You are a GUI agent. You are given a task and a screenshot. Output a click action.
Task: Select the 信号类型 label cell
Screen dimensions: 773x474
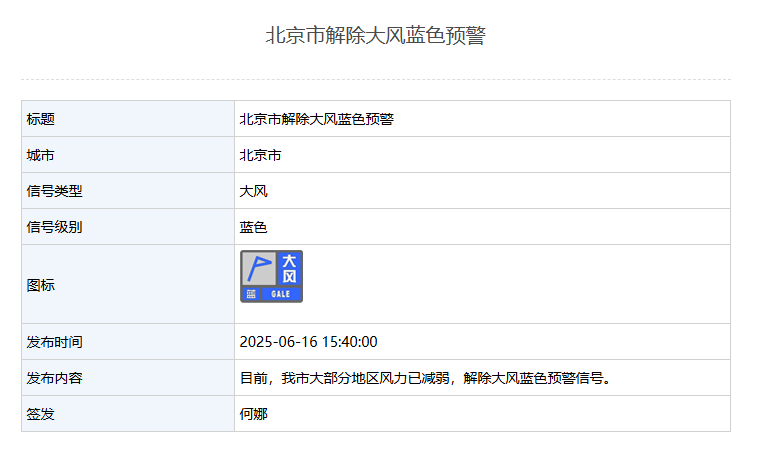point(127,191)
